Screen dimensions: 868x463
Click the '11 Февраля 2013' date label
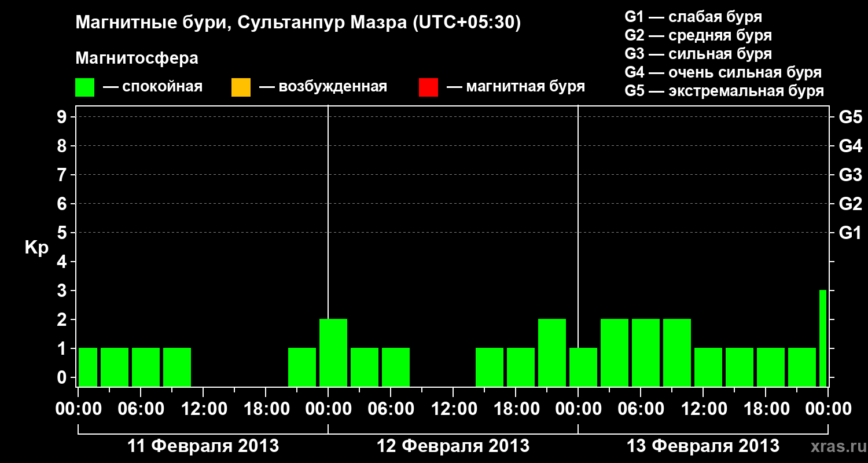tap(203, 446)
